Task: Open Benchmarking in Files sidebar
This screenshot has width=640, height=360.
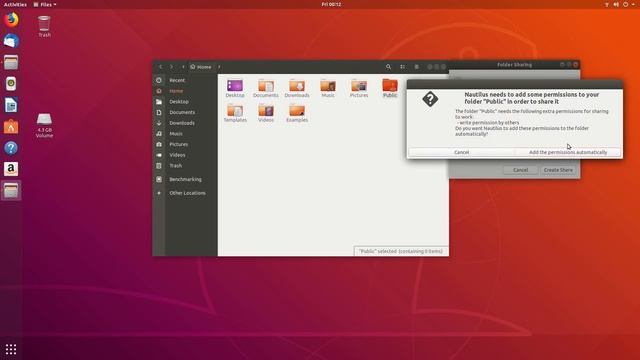Action: [185, 179]
